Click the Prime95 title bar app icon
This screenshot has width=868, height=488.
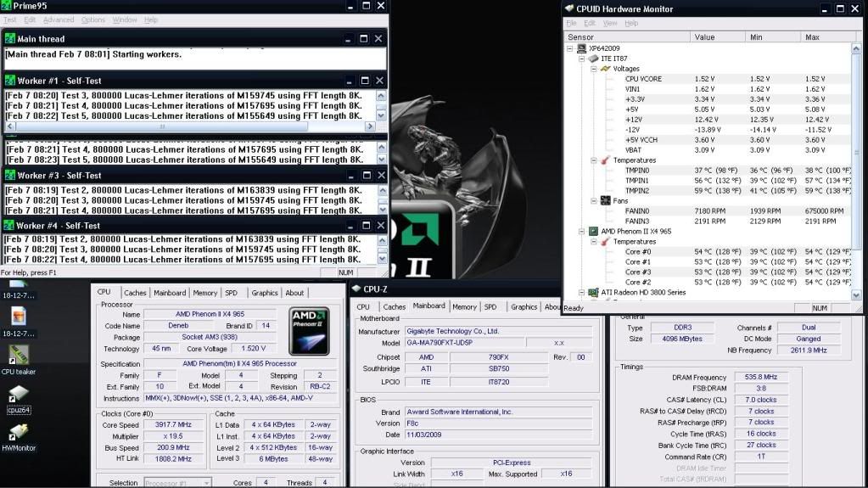click(x=7, y=6)
